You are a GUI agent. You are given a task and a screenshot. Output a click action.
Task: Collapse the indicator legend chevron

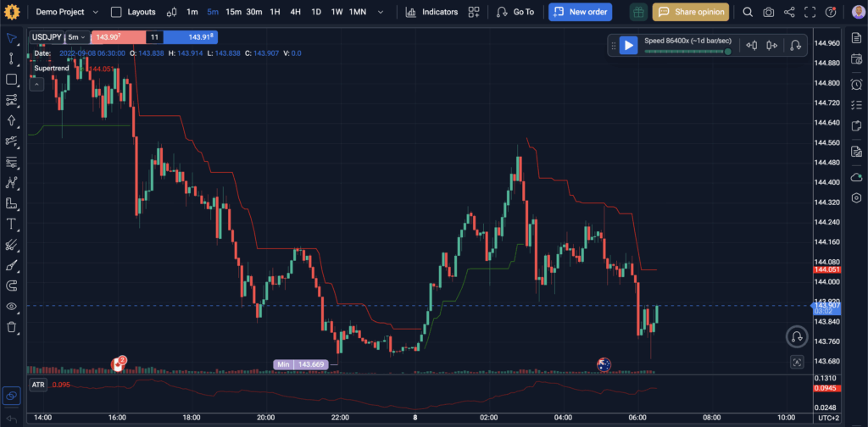(x=36, y=84)
